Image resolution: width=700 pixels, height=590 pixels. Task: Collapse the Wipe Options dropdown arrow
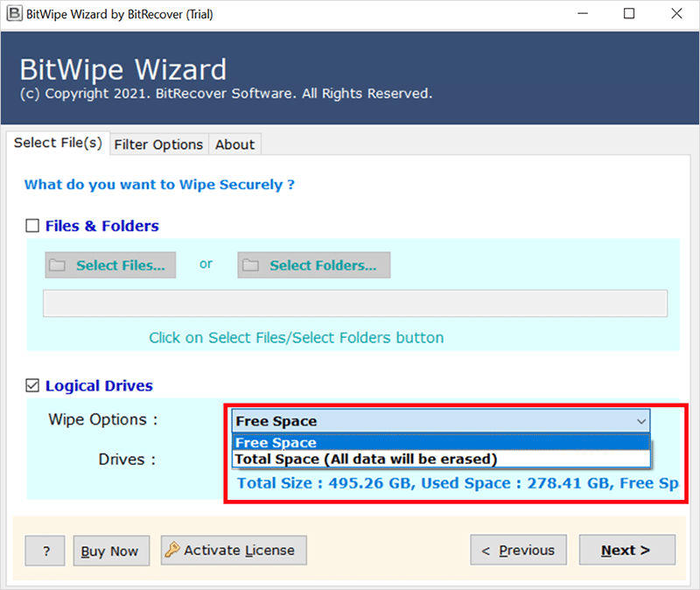[641, 421]
